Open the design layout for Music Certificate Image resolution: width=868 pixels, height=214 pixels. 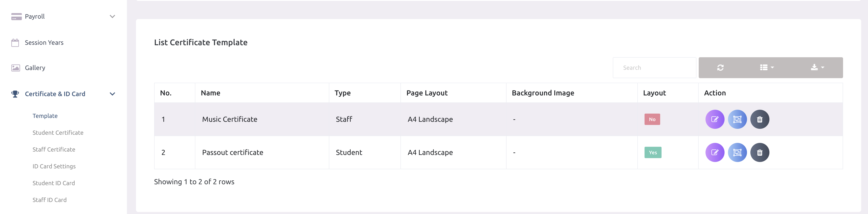click(x=738, y=119)
